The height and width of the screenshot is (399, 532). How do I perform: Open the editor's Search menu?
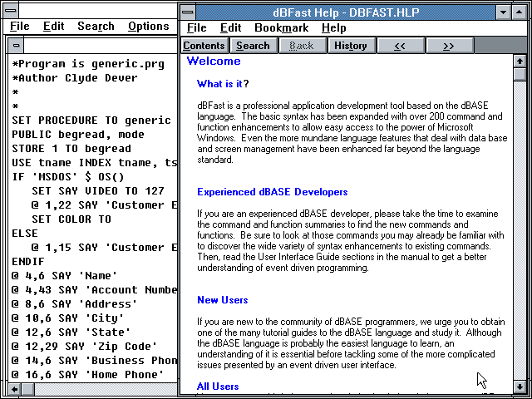tap(96, 26)
